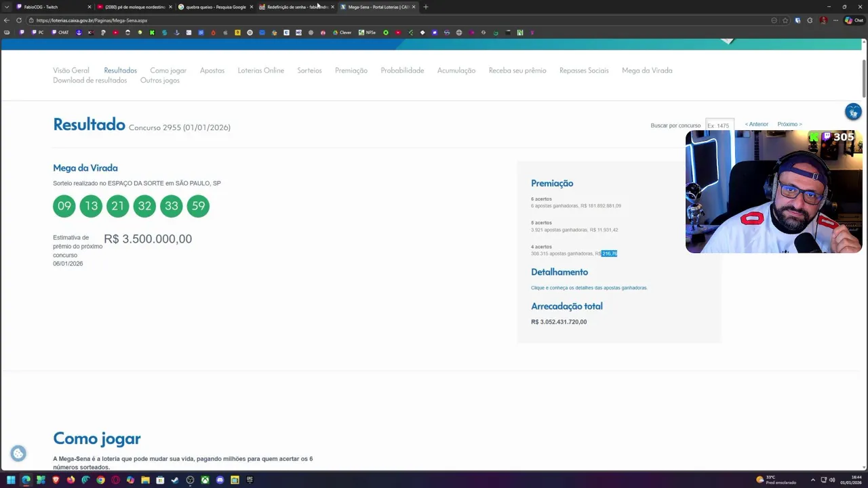This screenshot has height=488, width=868.
Task: Open the cookie preferences icon
Action: pyautogui.click(x=18, y=453)
